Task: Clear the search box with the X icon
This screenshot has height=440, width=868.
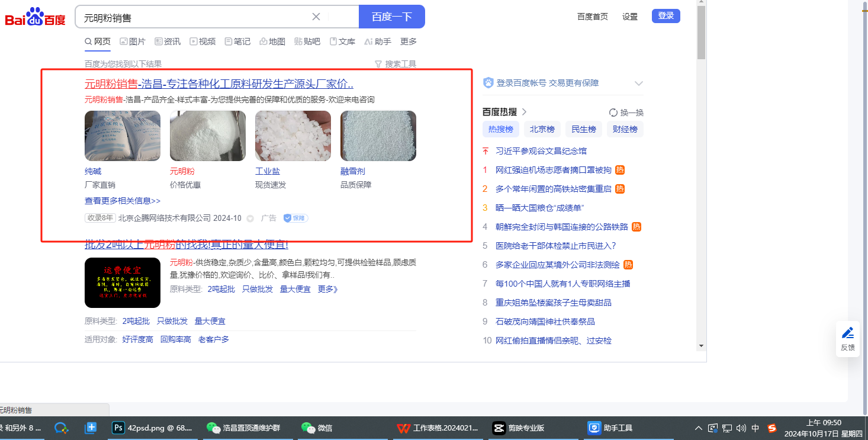Action: click(x=316, y=17)
